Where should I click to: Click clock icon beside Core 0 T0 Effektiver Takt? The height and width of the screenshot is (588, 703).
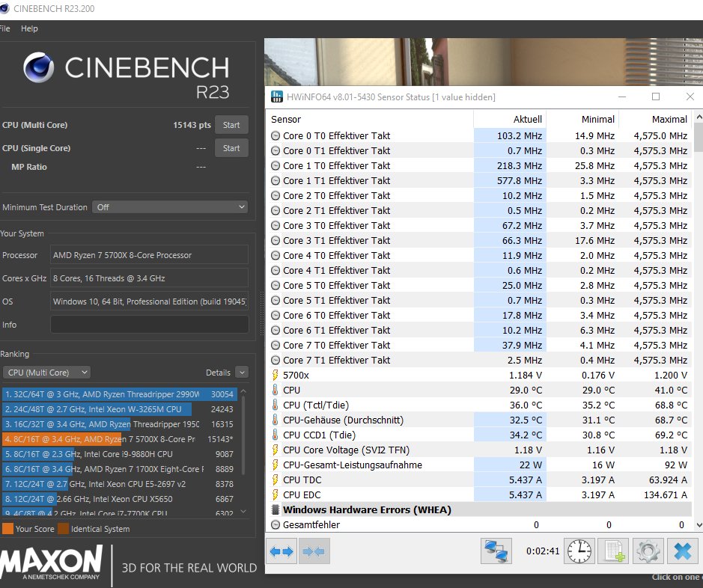(276, 135)
